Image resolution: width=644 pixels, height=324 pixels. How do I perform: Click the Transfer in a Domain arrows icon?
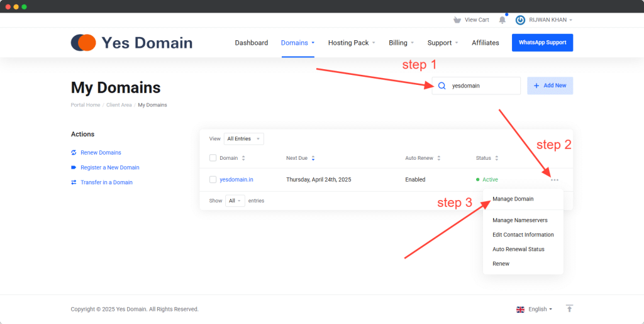[x=74, y=182]
